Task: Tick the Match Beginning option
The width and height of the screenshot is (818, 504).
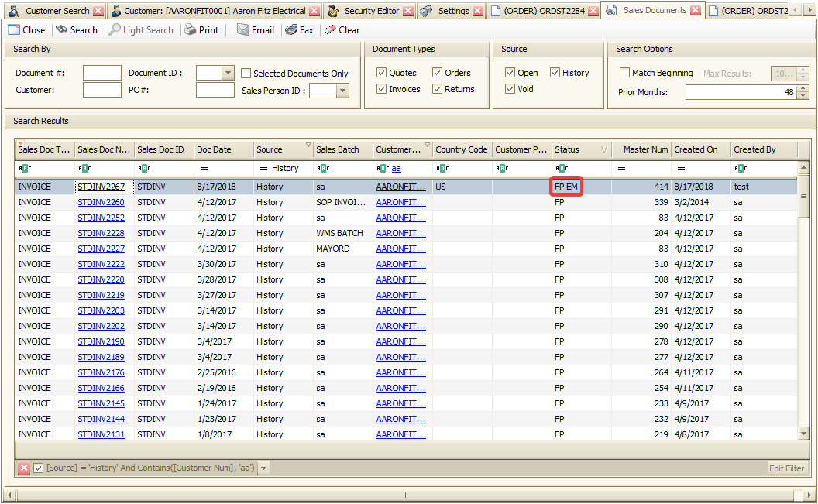Action: [624, 73]
